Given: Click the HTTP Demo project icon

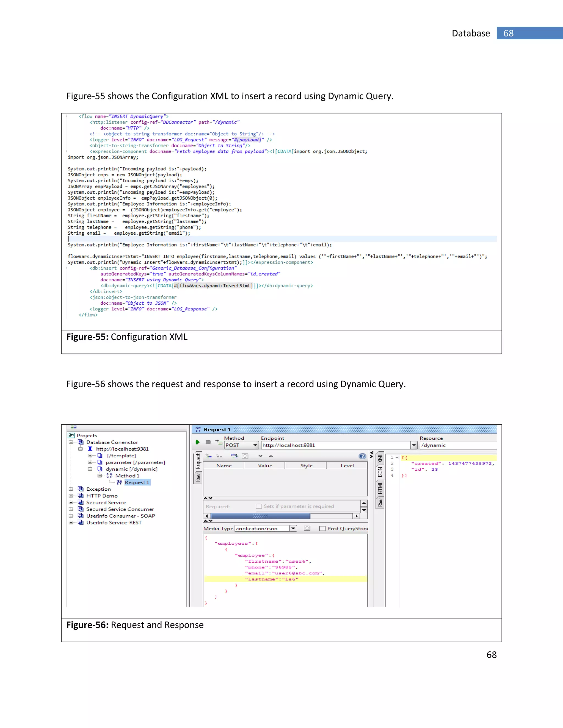Looking at the screenshot, I should click(x=80, y=496).
